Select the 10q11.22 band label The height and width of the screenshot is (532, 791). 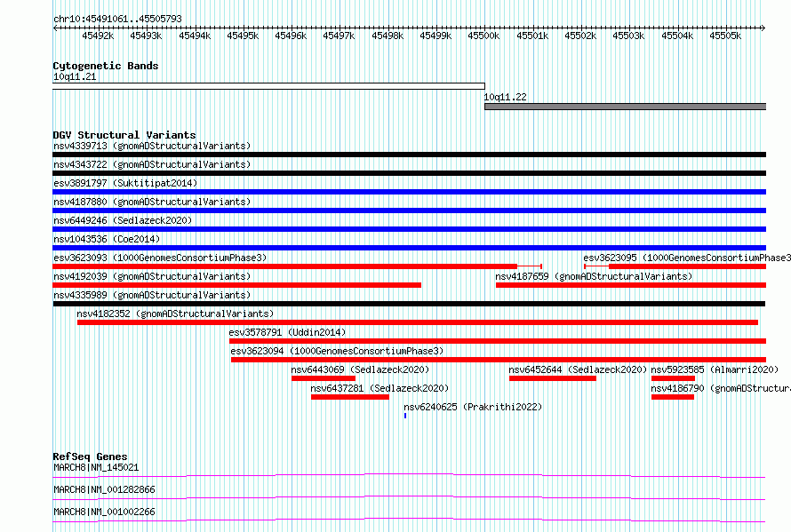coord(505,98)
